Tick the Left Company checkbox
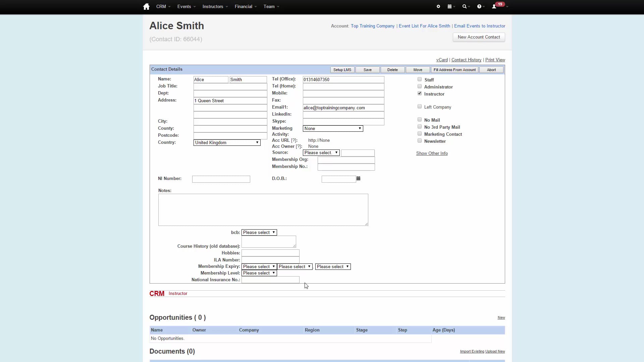 (x=420, y=107)
